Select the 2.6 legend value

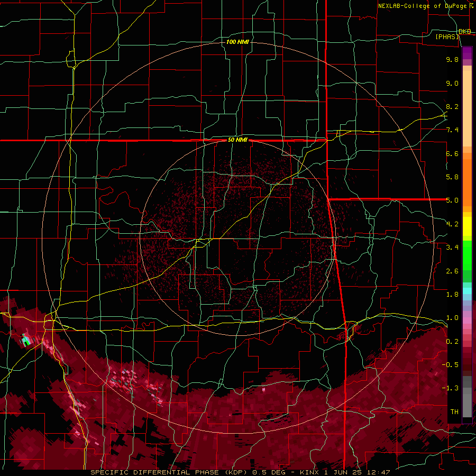452,271
